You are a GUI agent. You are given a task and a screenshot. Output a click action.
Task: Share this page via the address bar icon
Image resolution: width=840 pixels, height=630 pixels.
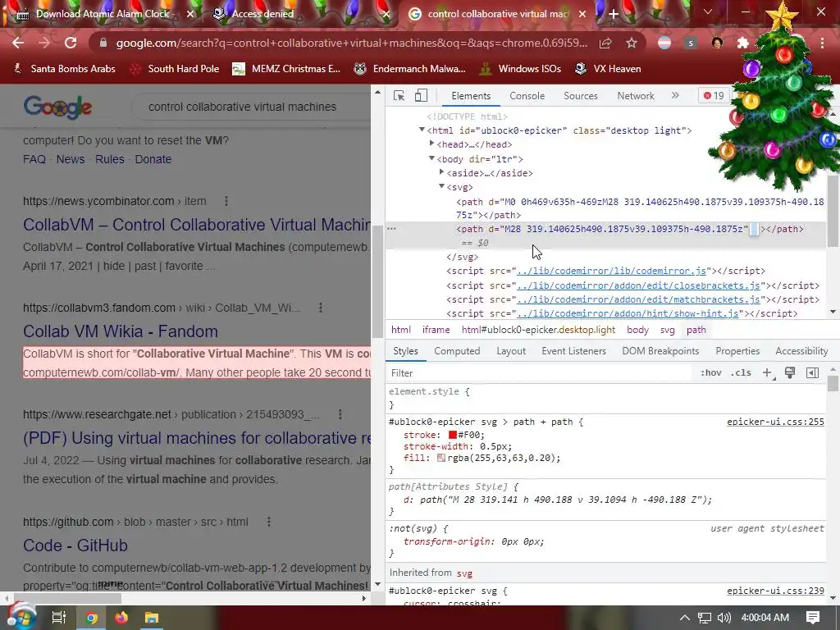[x=605, y=43]
